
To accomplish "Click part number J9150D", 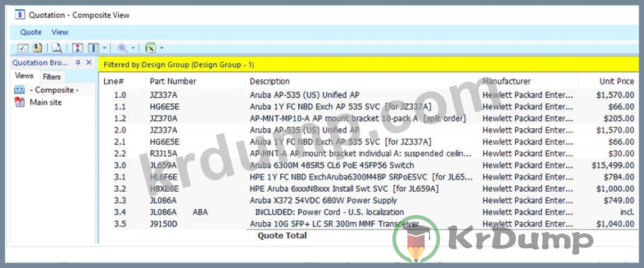I will coord(163,224).
